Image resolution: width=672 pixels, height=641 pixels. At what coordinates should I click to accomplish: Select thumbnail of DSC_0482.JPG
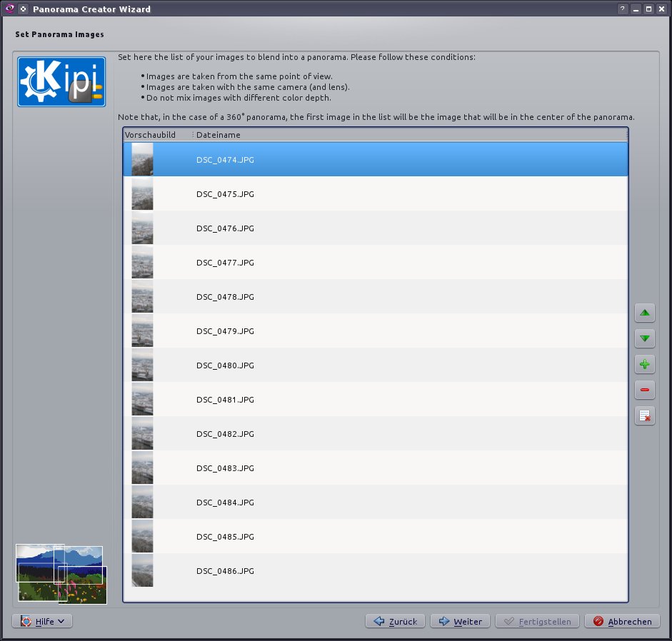(x=142, y=433)
